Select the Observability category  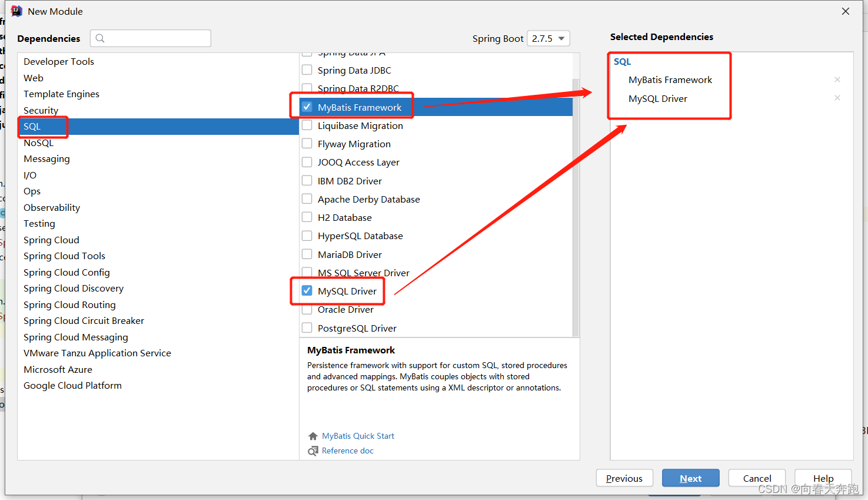[x=158, y=207]
